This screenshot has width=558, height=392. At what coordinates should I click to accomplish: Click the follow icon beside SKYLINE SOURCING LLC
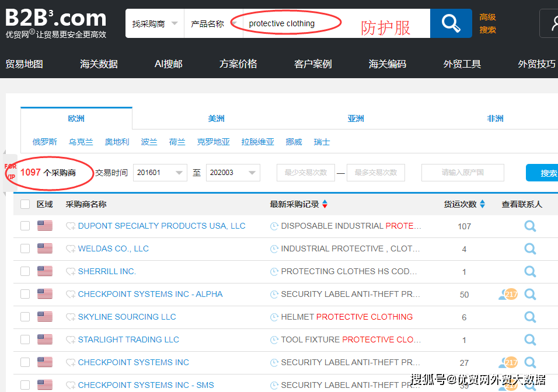coord(71,317)
